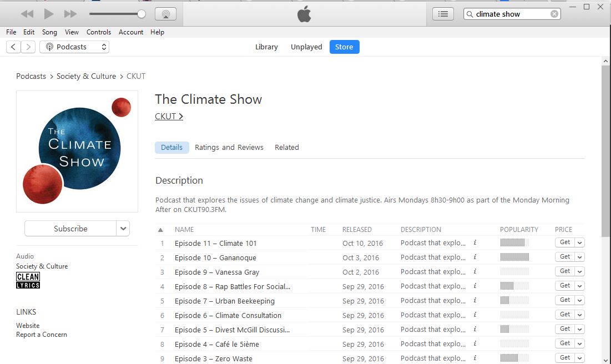611x364 pixels.
Task: Open the View menu
Action: tap(72, 32)
